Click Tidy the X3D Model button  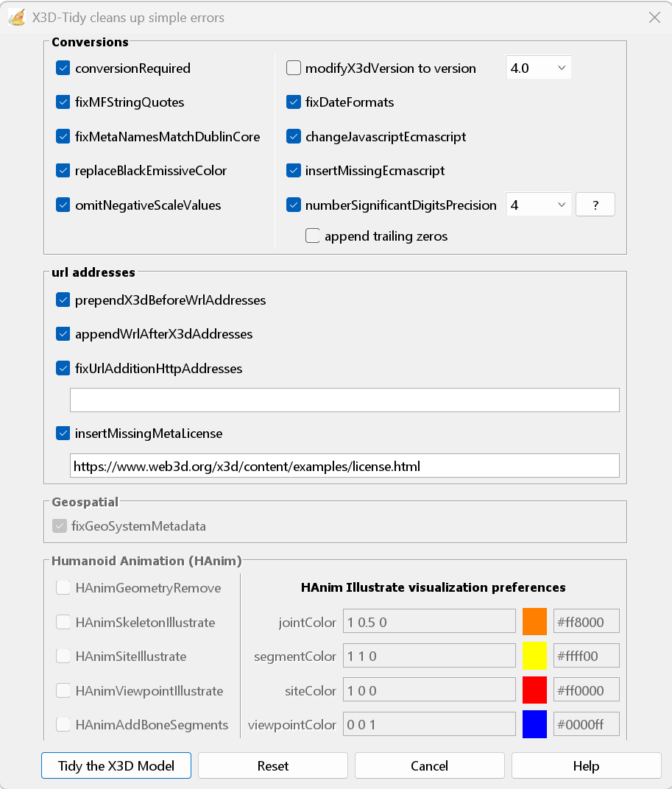[x=116, y=765]
